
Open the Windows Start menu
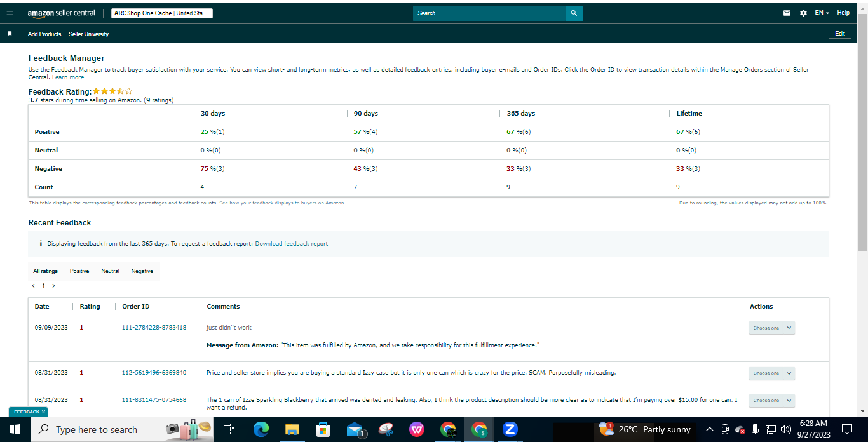[x=15, y=429]
